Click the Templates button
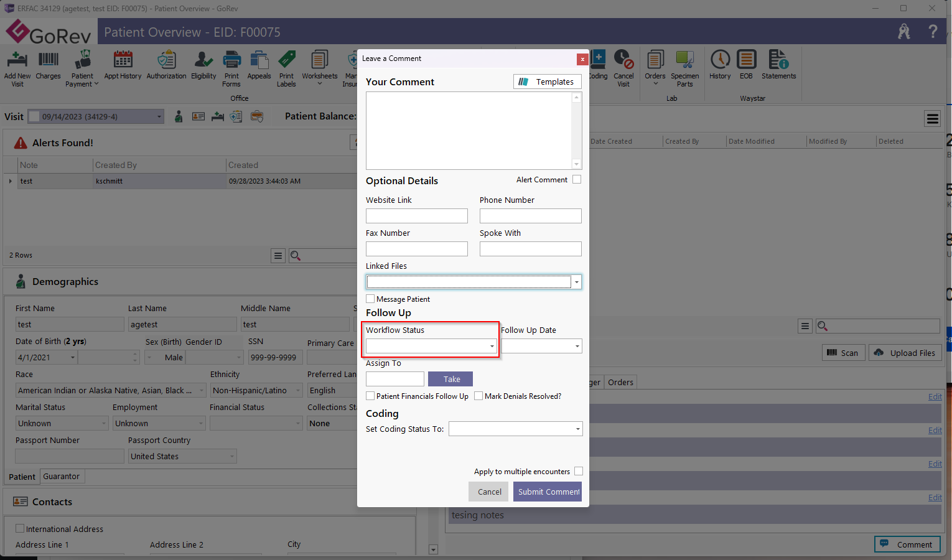The image size is (952, 560). [548, 82]
